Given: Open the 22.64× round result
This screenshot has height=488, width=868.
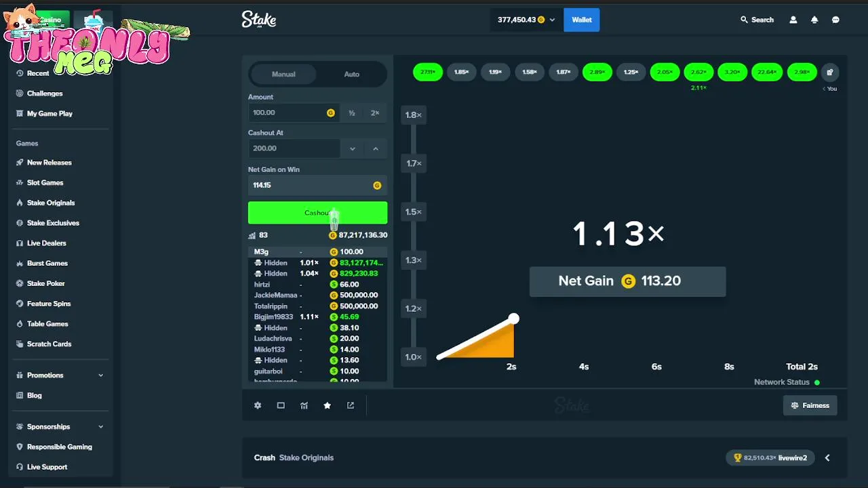Looking at the screenshot, I should tap(767, 72).
